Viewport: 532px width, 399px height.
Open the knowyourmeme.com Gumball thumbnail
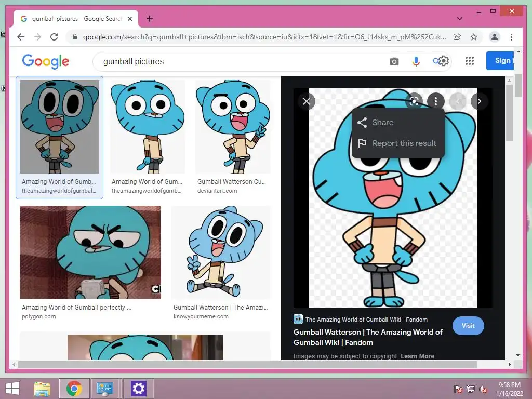pos(221,252)
